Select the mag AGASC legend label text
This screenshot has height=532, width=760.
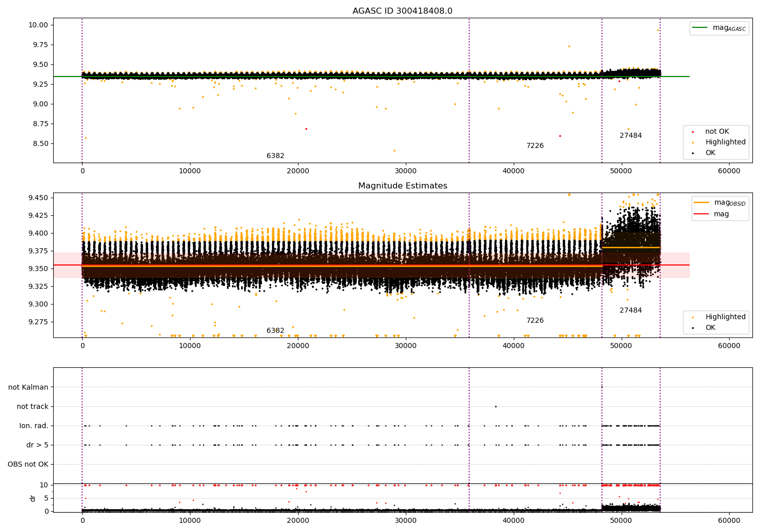coord(729,28)
